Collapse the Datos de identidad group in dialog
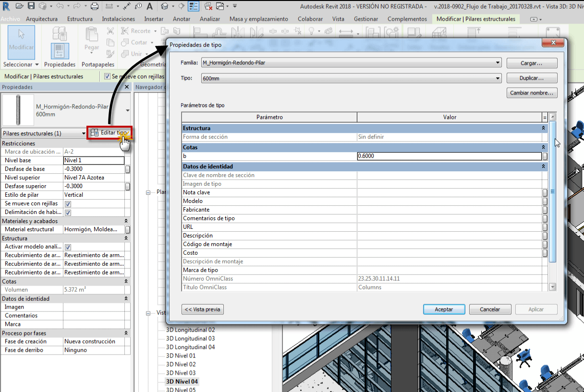 pyautogui.click(x=544, y=166)
